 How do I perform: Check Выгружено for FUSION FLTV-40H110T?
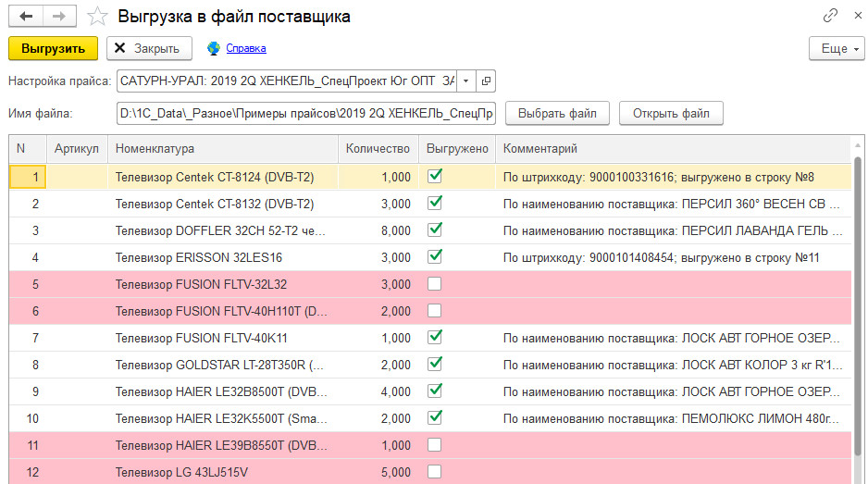pos(435,311)
